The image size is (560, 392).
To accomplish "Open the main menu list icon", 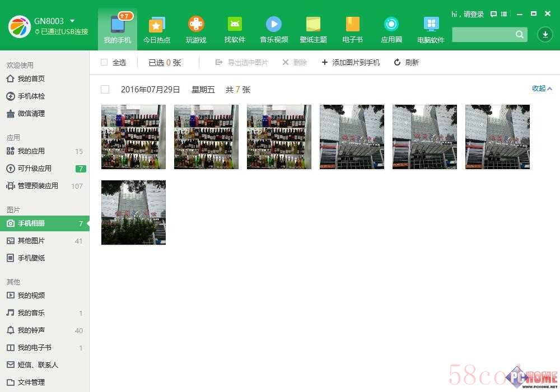I will 504,14.
